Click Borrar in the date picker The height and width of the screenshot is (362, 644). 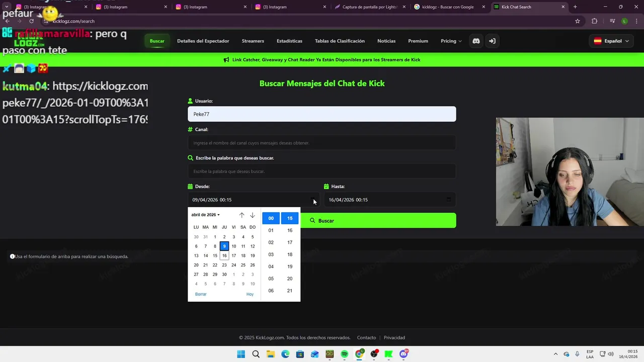coord(201,294)
